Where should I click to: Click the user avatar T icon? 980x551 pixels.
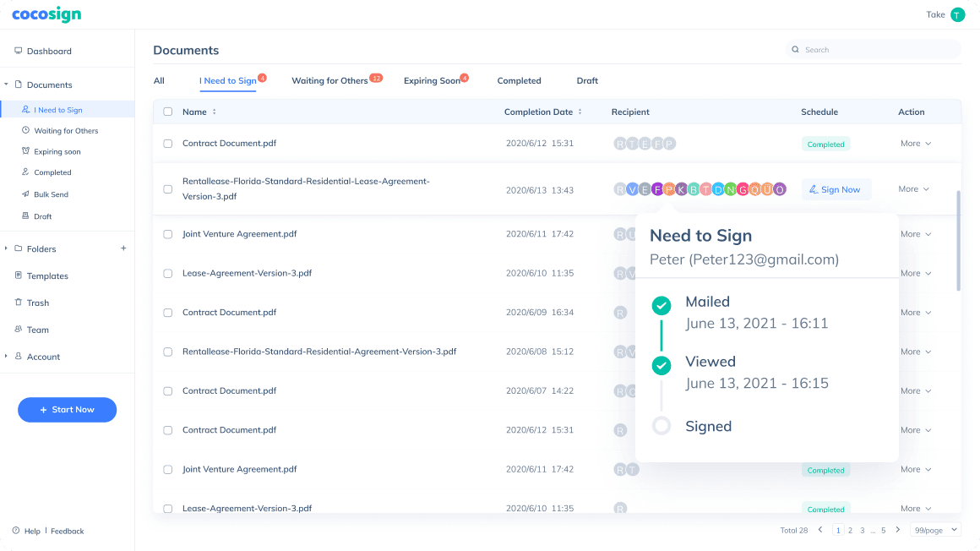coord(957,14)
